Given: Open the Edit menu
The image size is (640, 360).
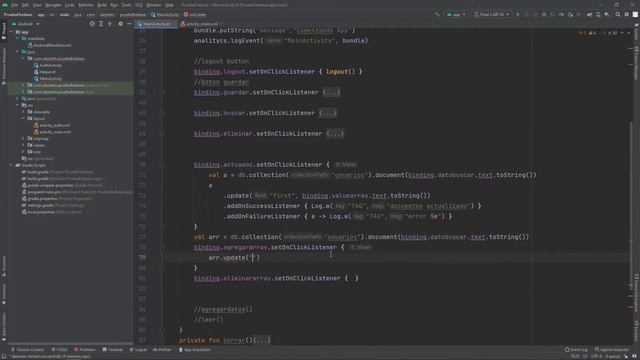Looking at the screenshot, I should click(25, 5).
